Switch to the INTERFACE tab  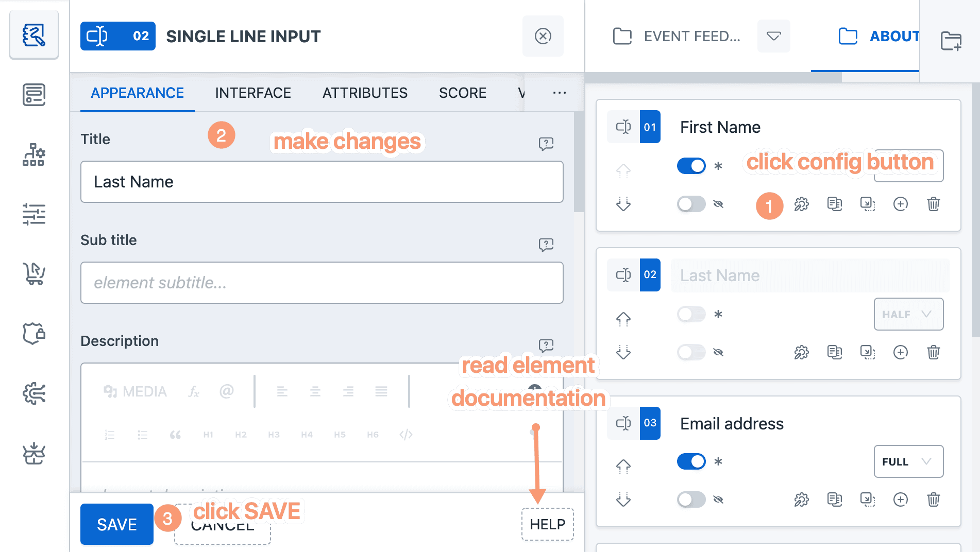(253, 93)
